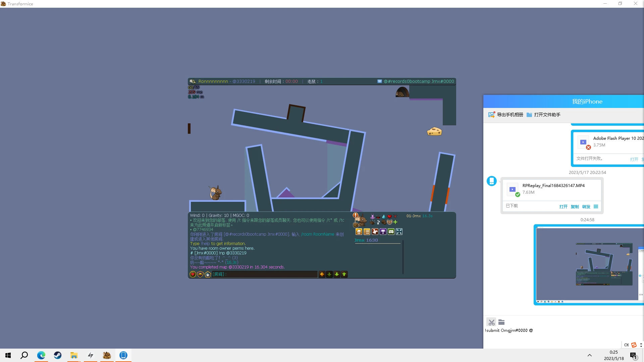Click the purple trophy icon in Transformice
Image resolution: width=644 pixels, height=362 pixels.
tap(383, 232)
